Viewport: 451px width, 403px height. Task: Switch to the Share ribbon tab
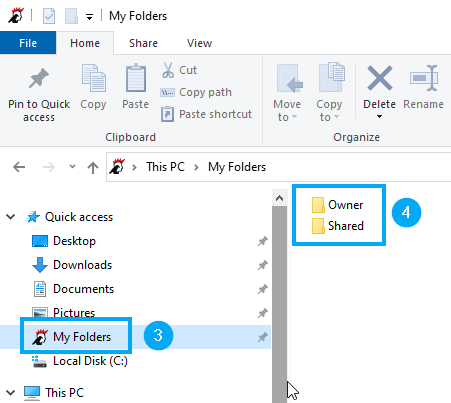pos(143,43)
